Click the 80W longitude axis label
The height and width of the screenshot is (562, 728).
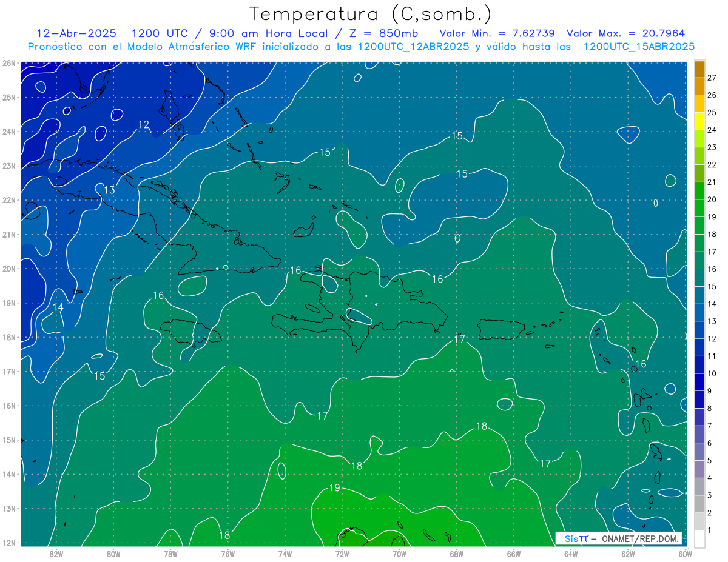(113, 553)
